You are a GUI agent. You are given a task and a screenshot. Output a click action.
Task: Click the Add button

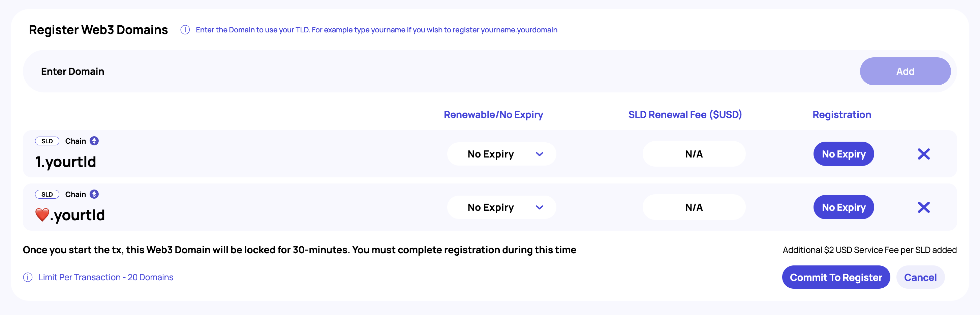905,71
